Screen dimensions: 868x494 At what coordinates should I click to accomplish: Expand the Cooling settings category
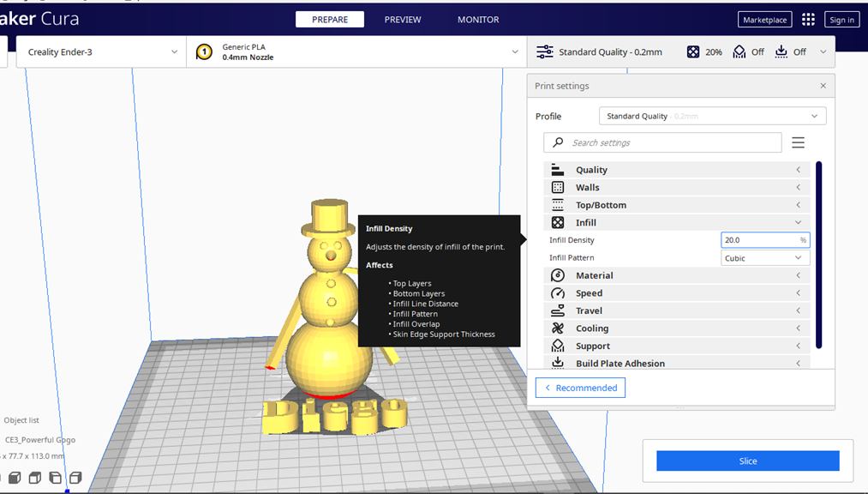coord(676,328)
